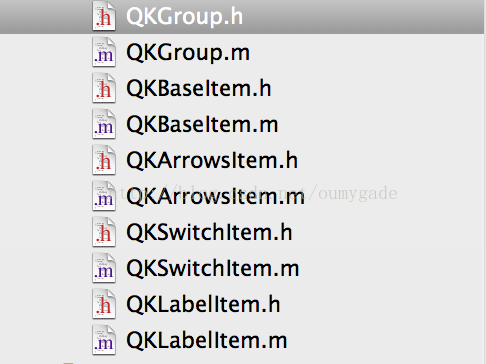486x364 pixels.
Task: Open QKArrowsItem.m implementation file
Action: (216, 196)
